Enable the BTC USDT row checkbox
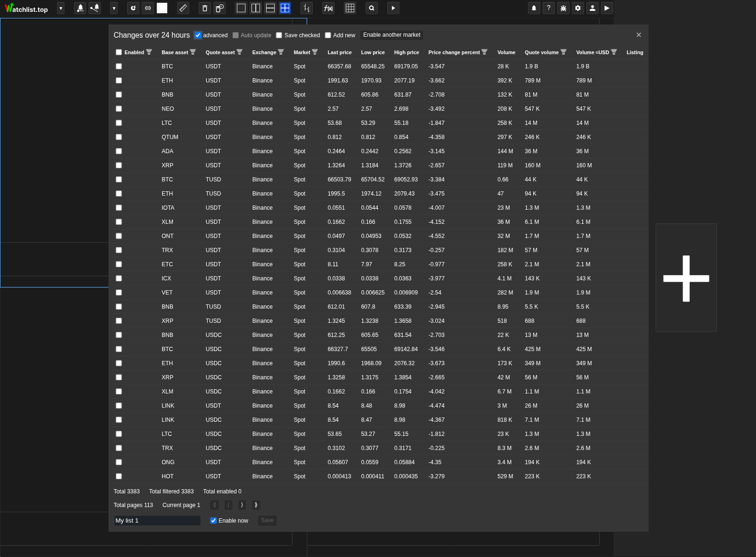The width and height of the screenshot is (756, 557). [119, 66]
